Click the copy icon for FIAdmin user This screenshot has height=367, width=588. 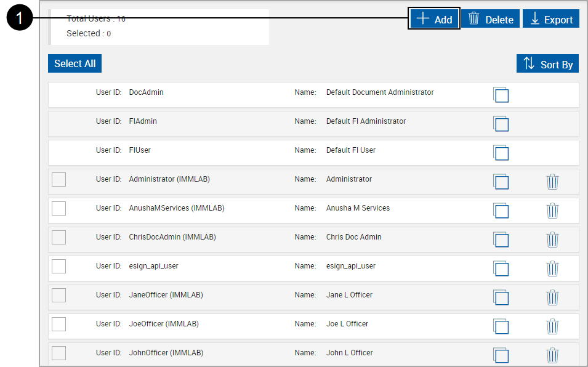point(501,124)
